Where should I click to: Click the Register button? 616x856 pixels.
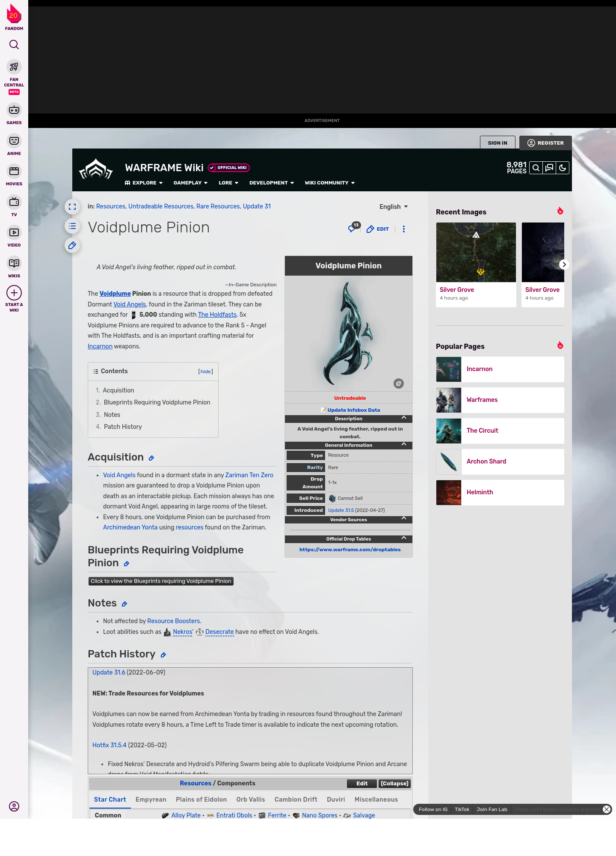(x=545, y=143)
